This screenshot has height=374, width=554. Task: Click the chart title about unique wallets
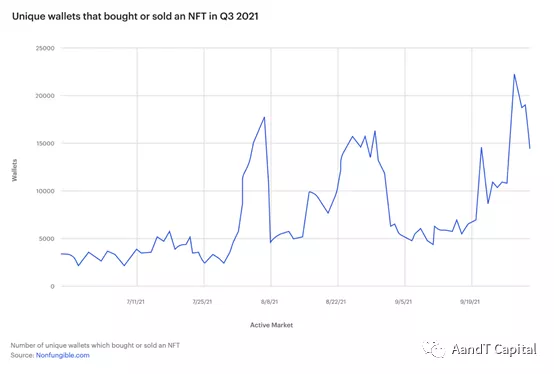pos(135,16)
